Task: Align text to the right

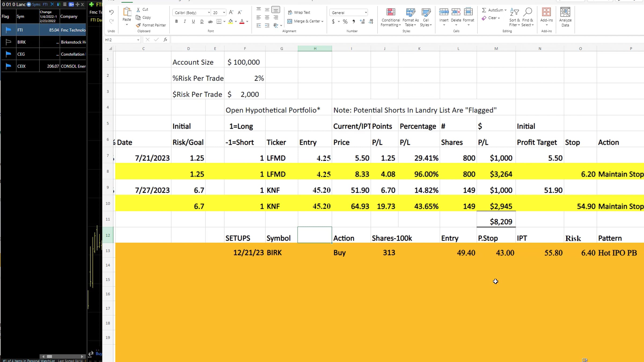Action: pyautogui.click(x=276, y=18)
